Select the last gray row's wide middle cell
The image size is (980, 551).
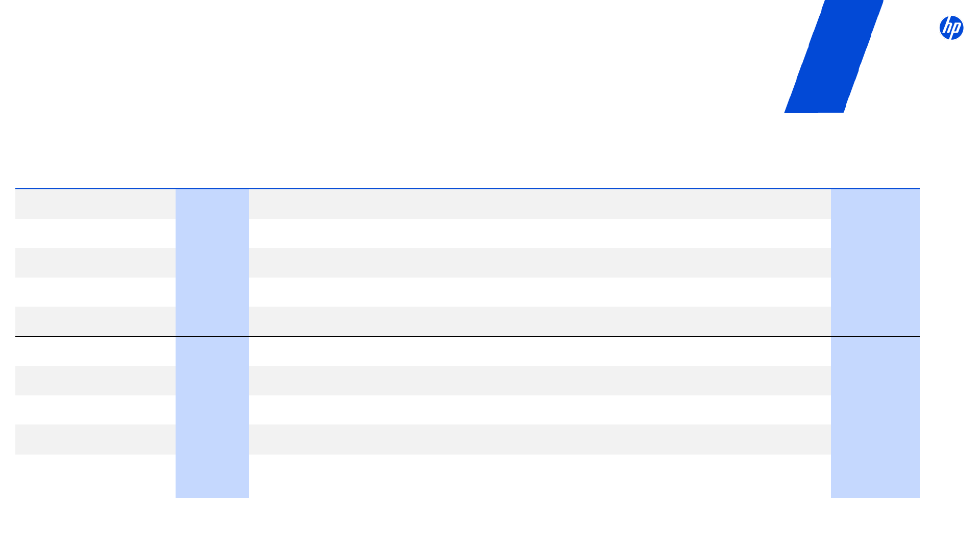click(540, 439)
